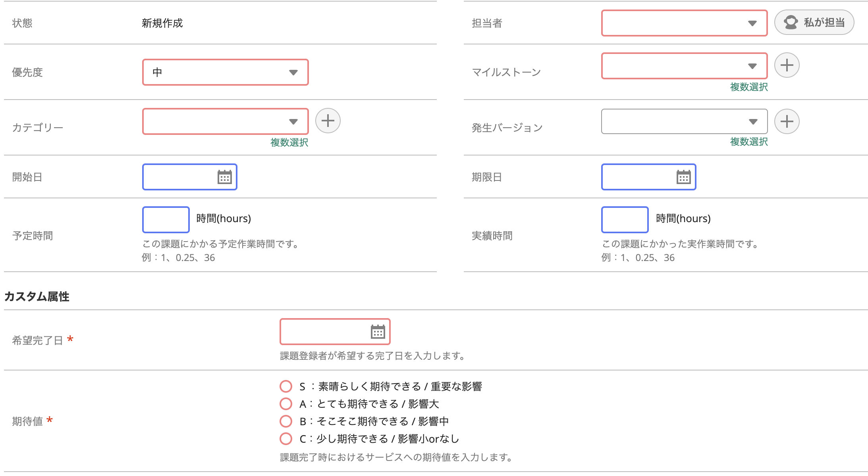
Task: Select radio S：素晴らしく期待できる
Action: pos(286,386)
